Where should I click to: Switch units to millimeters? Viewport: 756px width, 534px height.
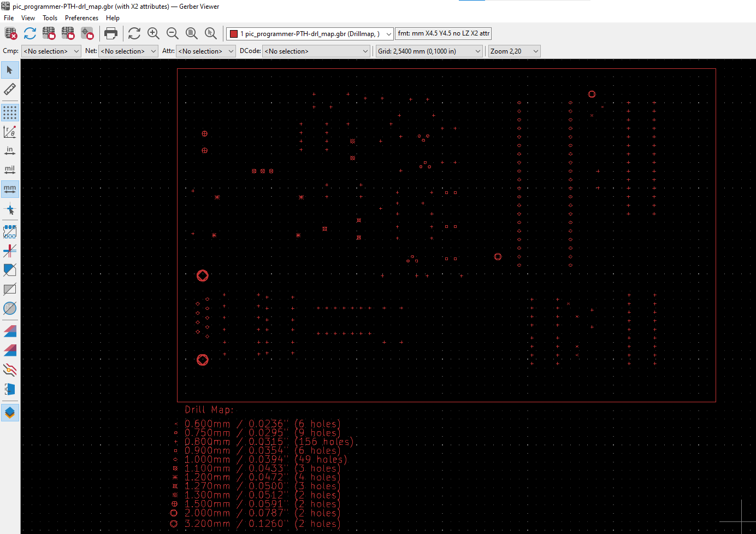point(10,189)
